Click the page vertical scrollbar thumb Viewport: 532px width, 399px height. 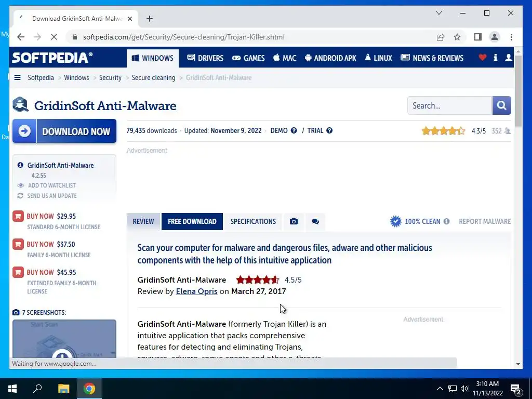518,91
